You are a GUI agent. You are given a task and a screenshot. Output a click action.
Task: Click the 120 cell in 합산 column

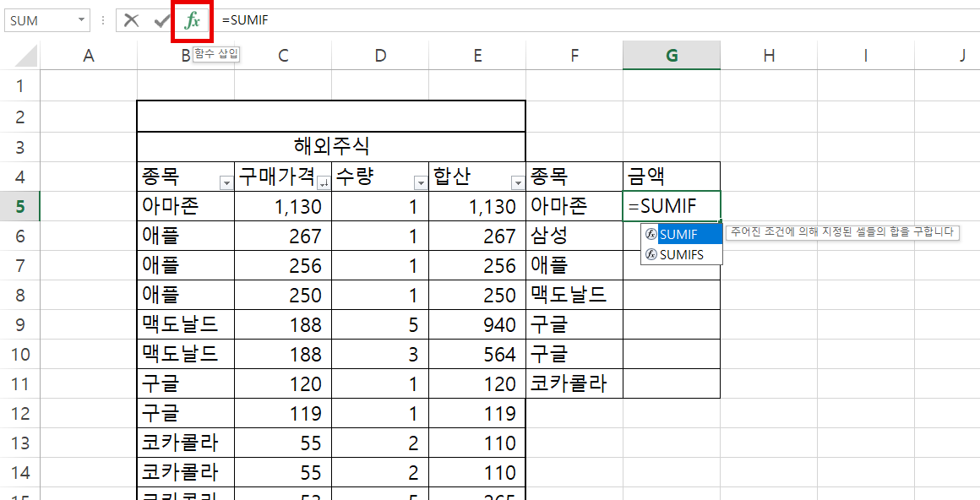click(477, 383)
